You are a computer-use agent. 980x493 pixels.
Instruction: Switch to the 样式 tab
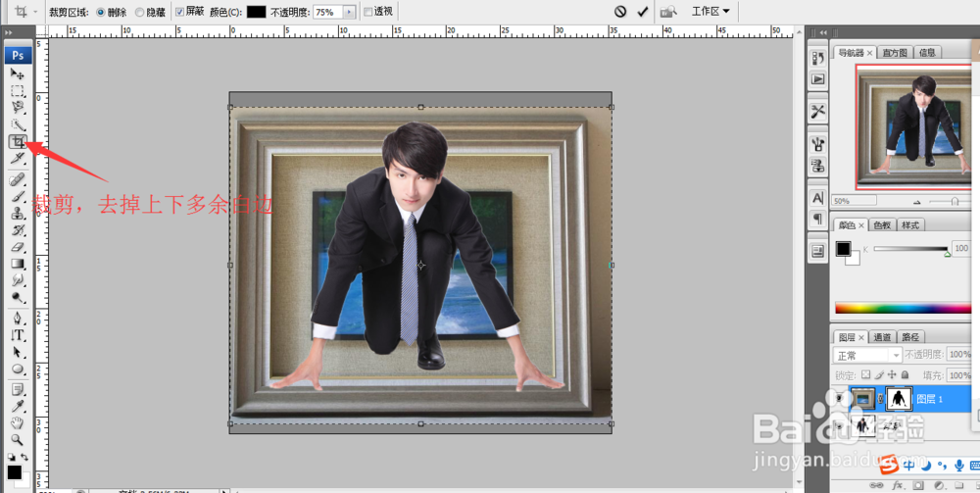tap(910, 225)
